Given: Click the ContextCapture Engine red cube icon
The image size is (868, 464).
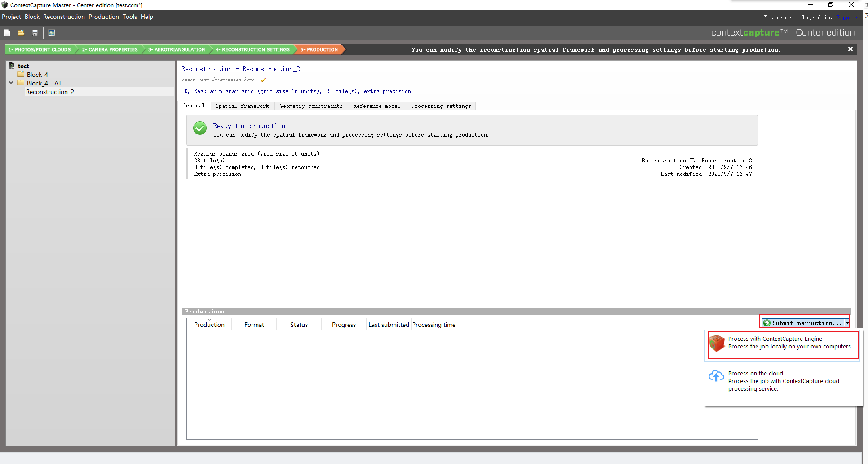Looking at the screenshot, I should [717, 343].
